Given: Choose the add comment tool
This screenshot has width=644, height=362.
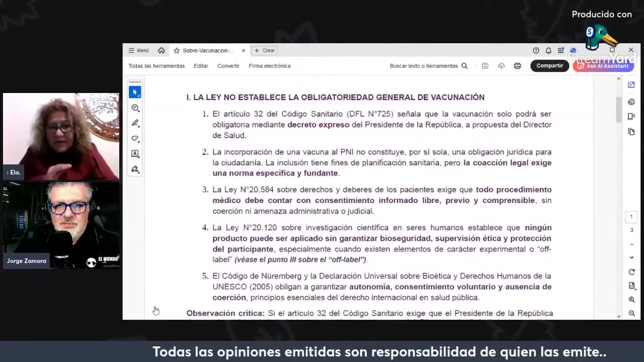Looking at the screenshot, I should coord(135,108).
